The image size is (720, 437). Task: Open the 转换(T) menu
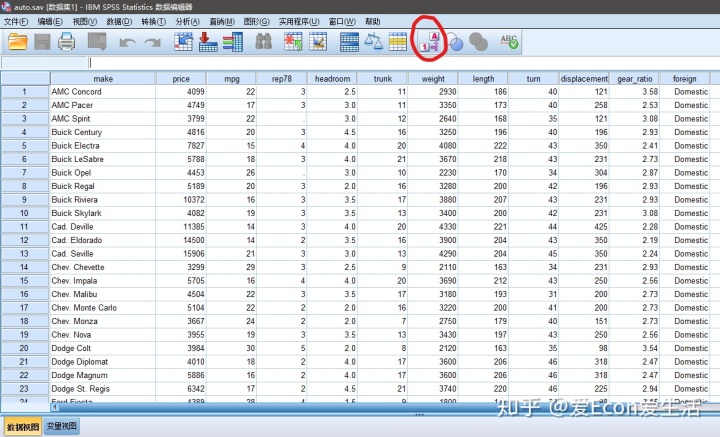153,22
